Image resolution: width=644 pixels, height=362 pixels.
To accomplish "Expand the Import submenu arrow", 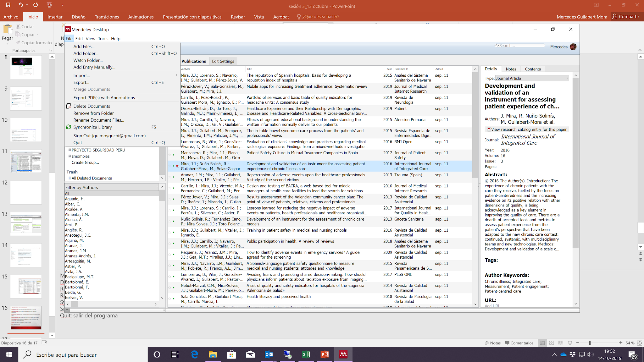I will tap(176, 75).
